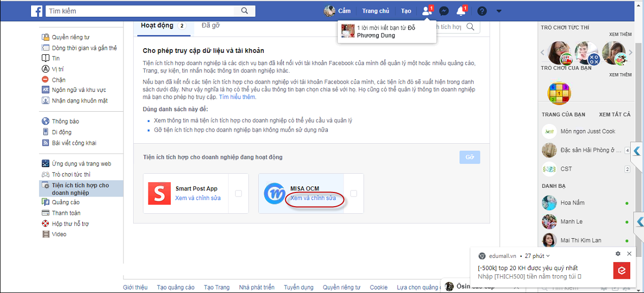Click Xem và chỉnh sửa under MISA OCM

point(313,198)
